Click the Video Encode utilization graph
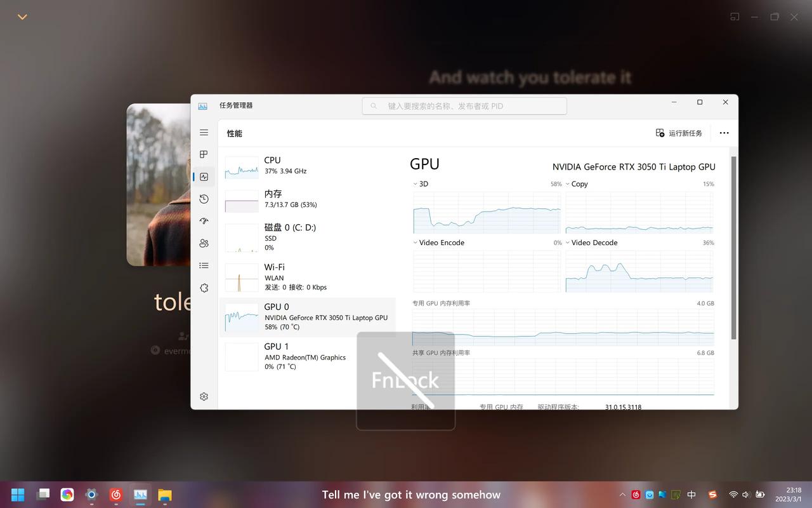This screenshot has width=812, height=508. pyautogui.click(x=487, y=271)
